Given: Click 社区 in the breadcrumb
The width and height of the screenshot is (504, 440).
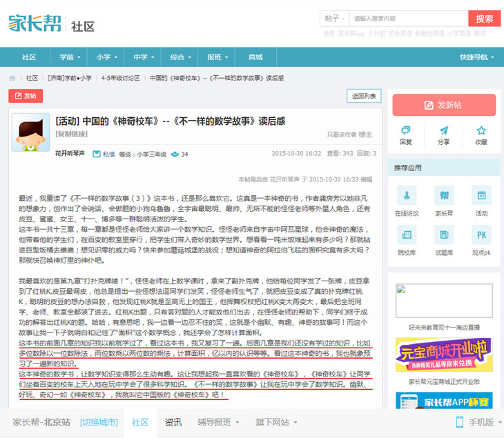Looking at the screenshot, I should pos(32,78).
